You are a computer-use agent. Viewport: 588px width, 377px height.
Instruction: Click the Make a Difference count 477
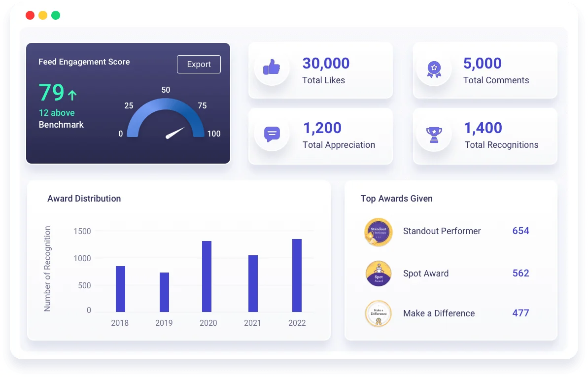(x=520, y=313)
